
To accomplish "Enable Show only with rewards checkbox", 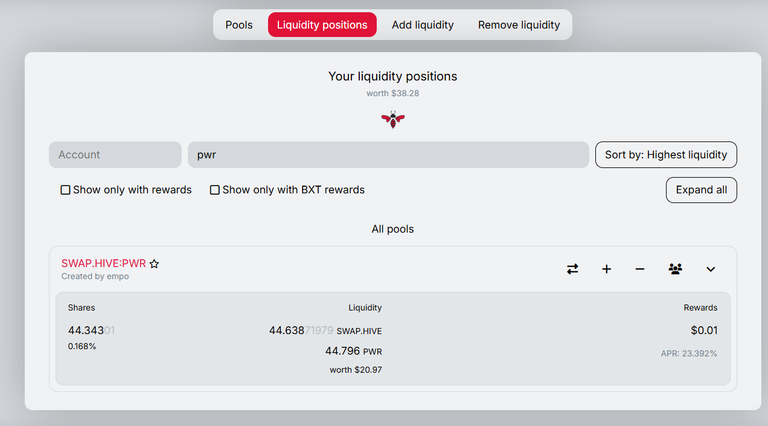I will point(65,190).
